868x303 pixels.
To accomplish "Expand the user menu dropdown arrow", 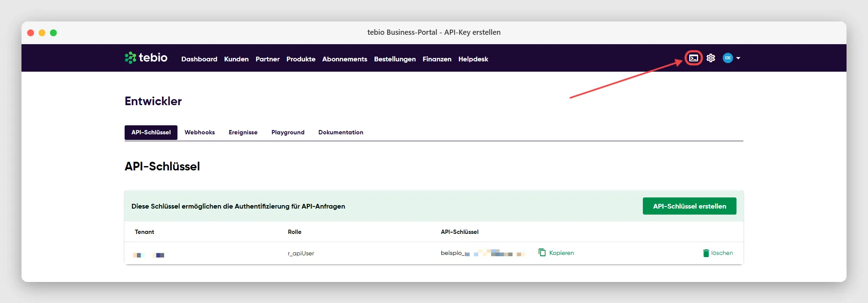I will click(x=738, y=58).
